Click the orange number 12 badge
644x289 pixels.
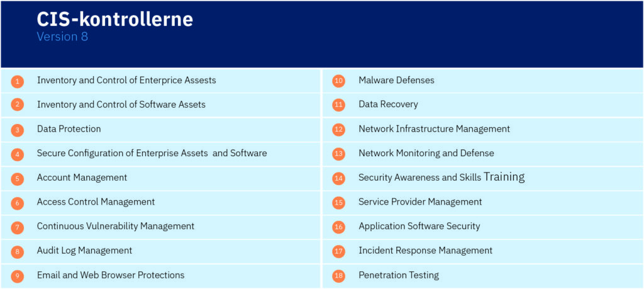coord(338,130)
